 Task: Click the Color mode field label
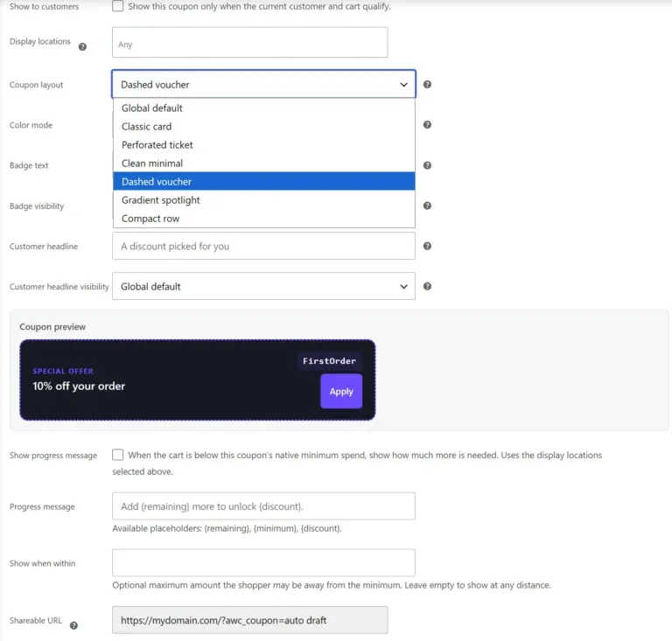pos(31,125)
